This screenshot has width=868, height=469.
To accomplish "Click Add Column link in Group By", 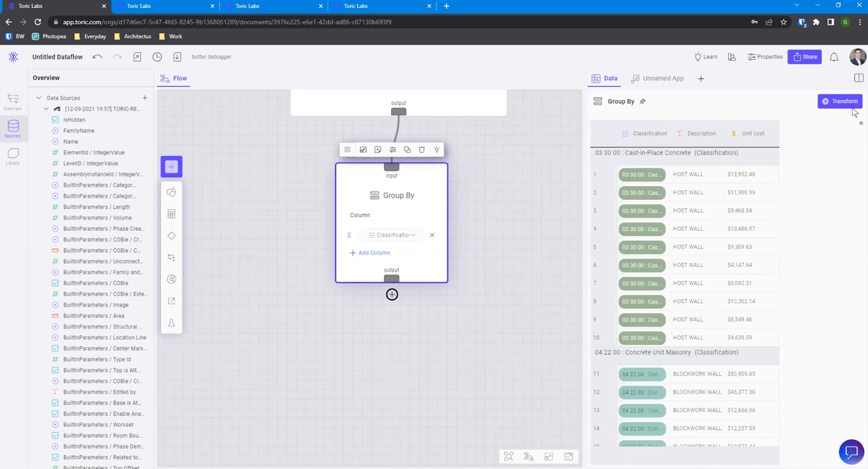I will pos(370,253).
